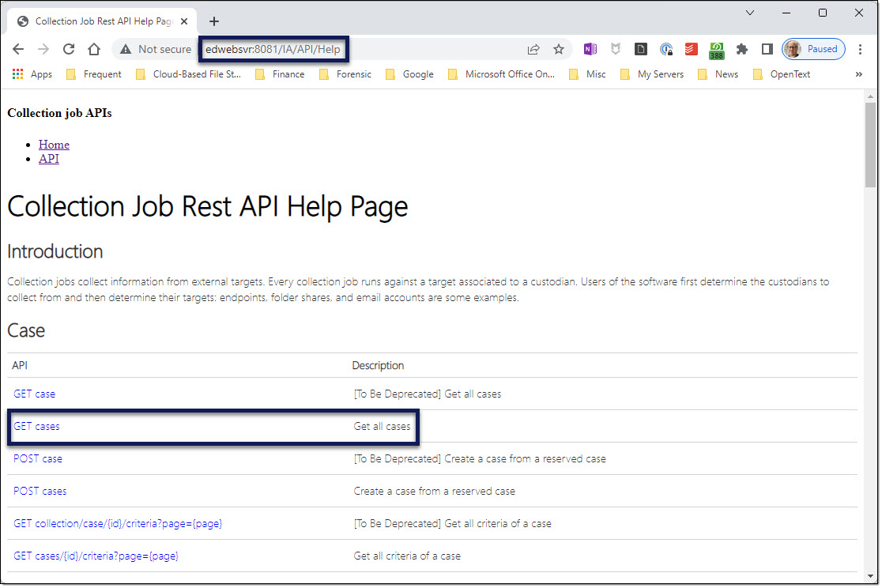Click the Not secure warning icon
The height and width of the screenshot is (588, 882).
click(126, 50)
